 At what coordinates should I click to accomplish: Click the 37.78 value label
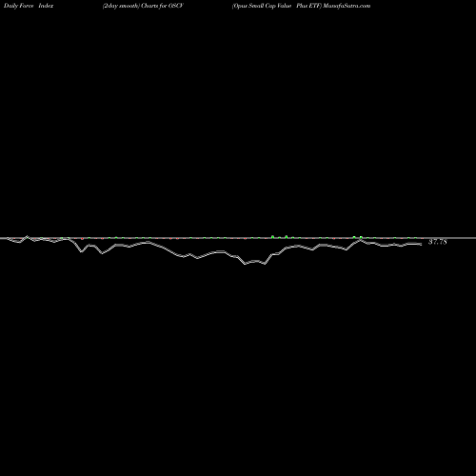click(x=438, y=242)
